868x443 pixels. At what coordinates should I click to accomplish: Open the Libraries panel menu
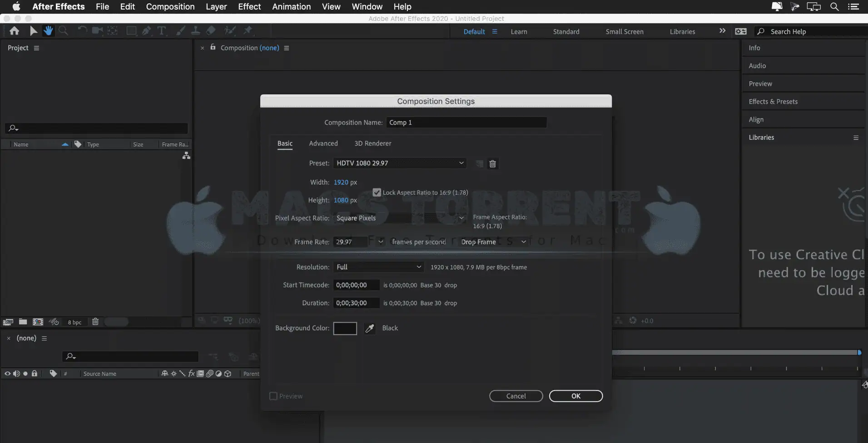coord(856,138)
